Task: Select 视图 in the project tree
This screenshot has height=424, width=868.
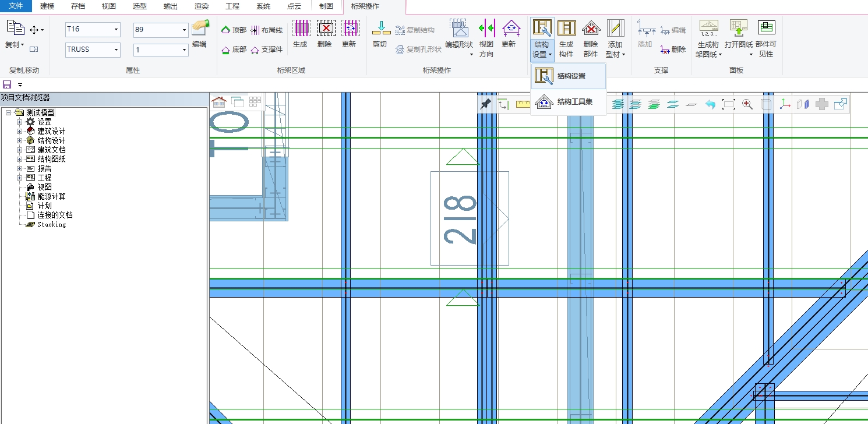Action: (45, 187)
